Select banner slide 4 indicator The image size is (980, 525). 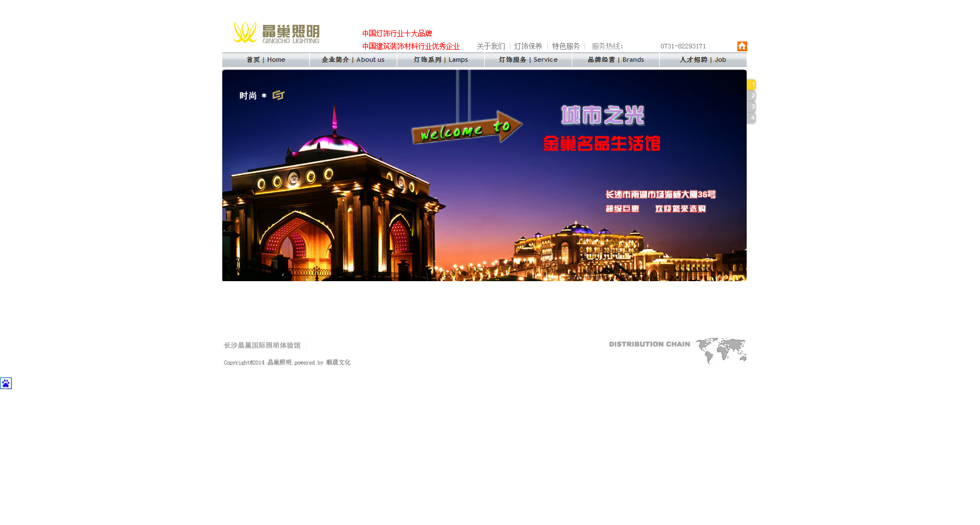tap(751, 118)
